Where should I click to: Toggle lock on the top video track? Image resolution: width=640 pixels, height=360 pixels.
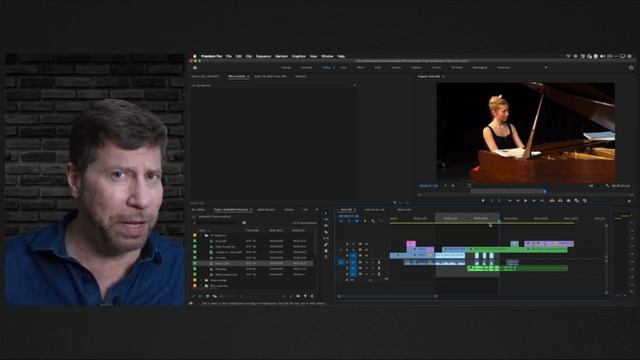coord(347,244)
